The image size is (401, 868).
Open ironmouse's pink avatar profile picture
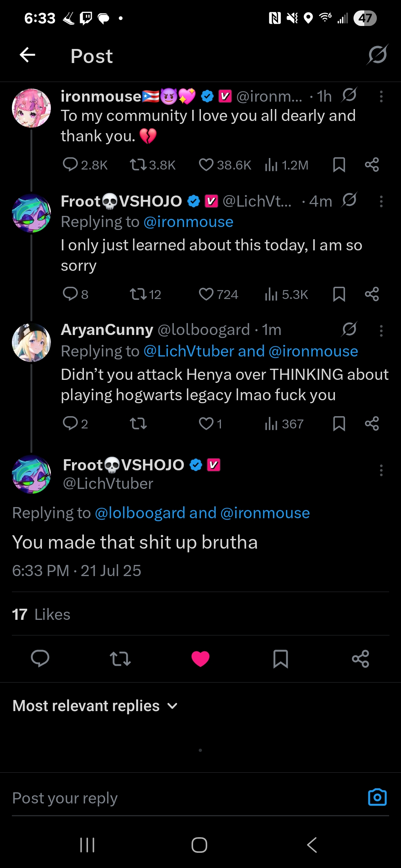(x=32, y=108)
